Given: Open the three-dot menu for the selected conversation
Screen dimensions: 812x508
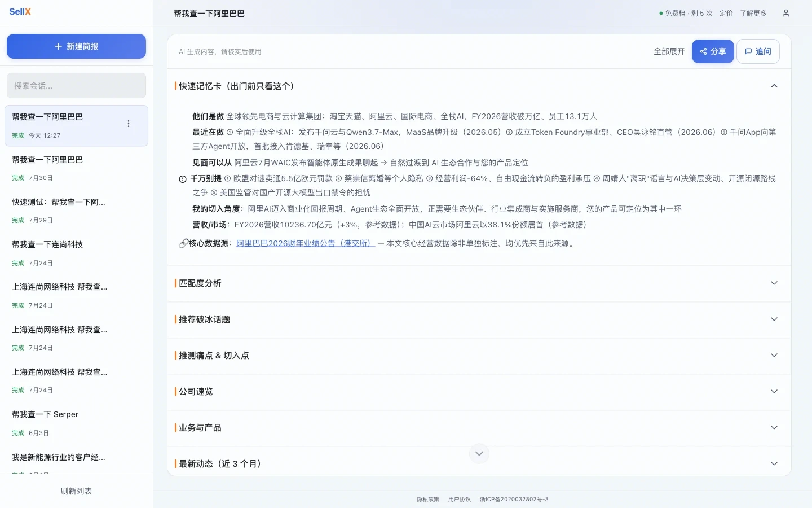Looking at the screenshot, I should [129, 124].
